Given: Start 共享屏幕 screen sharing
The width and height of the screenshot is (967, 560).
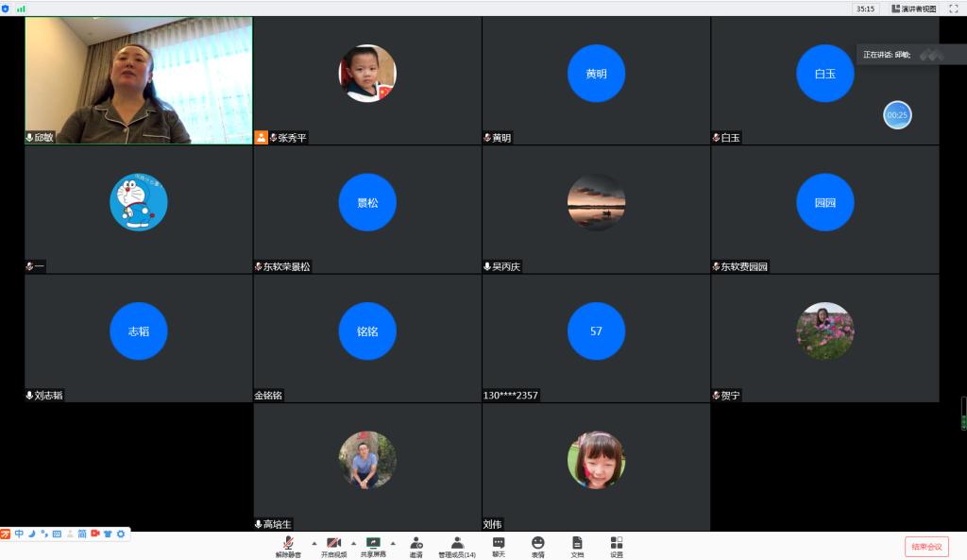Looking at the screenshot, I should pos(373,544).
